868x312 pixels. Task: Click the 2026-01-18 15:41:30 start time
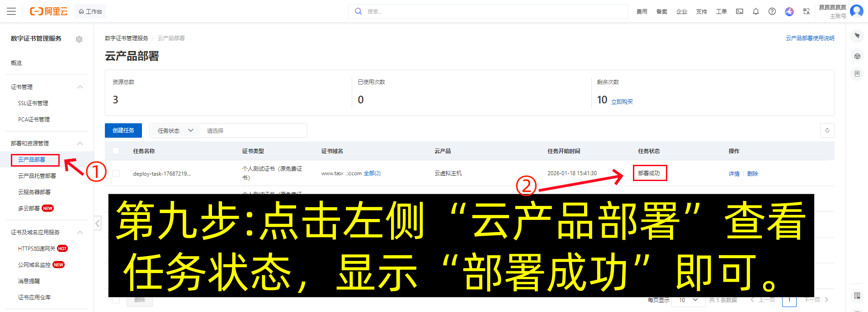572,173
